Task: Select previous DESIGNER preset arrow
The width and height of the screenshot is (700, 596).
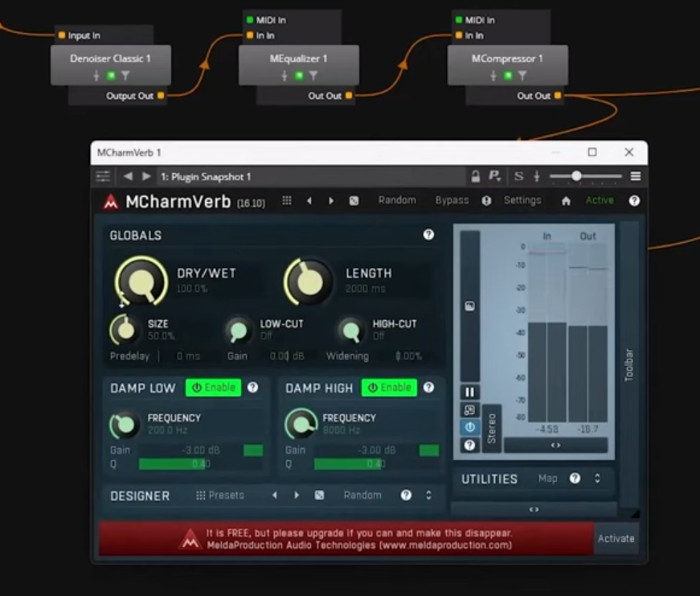Action: (x=275, y=495)
